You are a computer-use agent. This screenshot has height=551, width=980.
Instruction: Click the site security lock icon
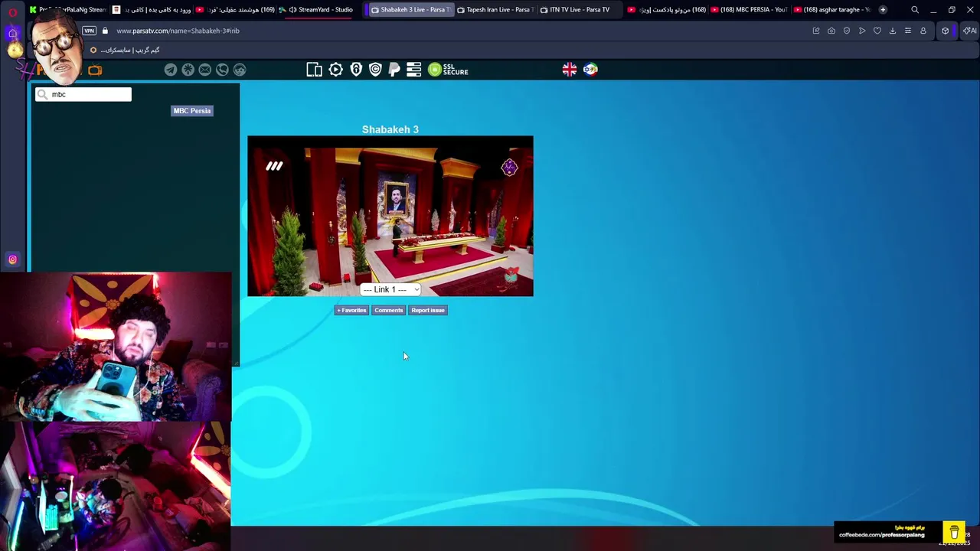coord(106,31)
